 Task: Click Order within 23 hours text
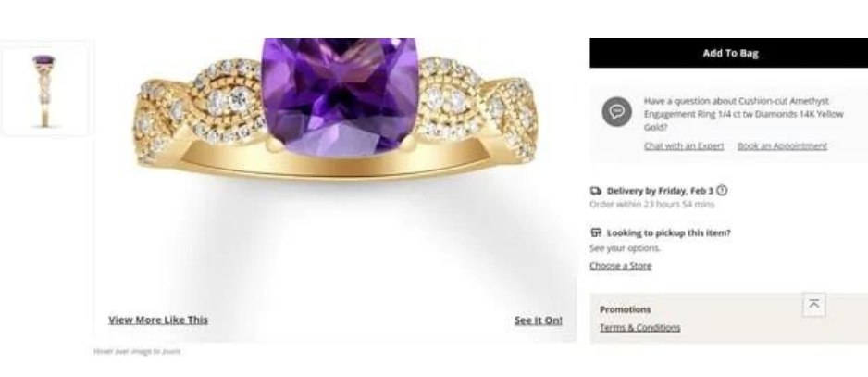652,204
